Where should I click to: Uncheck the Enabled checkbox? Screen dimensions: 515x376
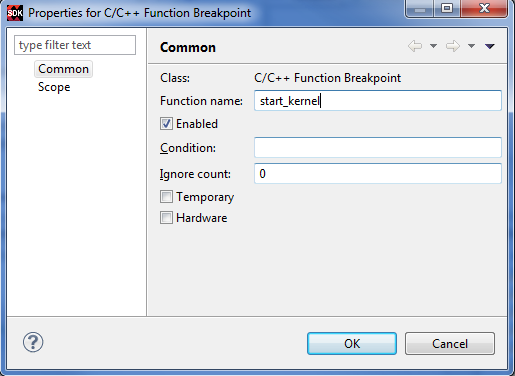(166, 124)
